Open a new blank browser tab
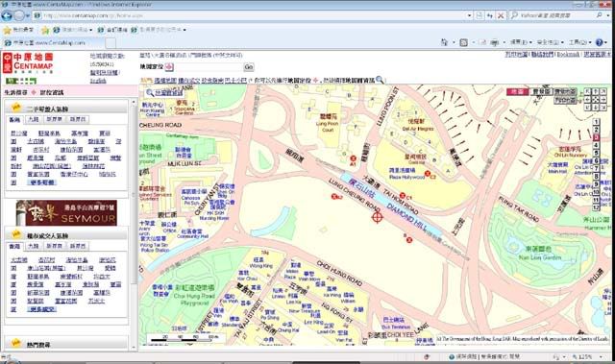 111,42
